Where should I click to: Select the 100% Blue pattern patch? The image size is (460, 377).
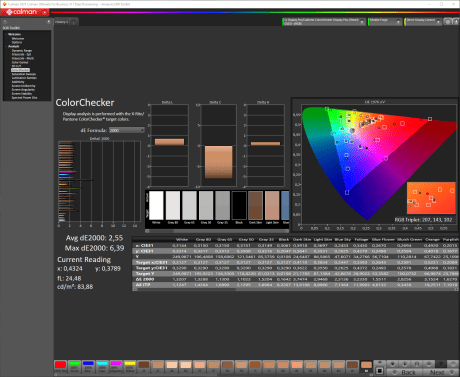tap(88, 366)
